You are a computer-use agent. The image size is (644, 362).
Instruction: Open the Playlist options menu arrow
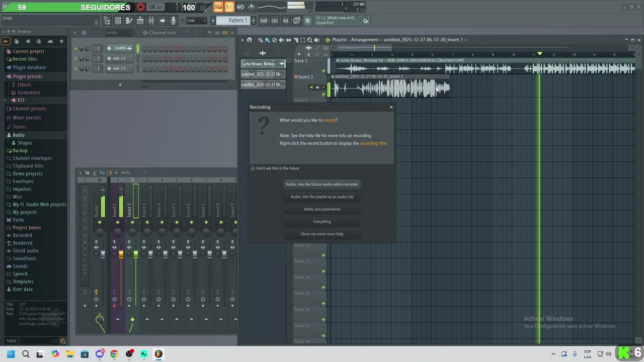(243, 40)
